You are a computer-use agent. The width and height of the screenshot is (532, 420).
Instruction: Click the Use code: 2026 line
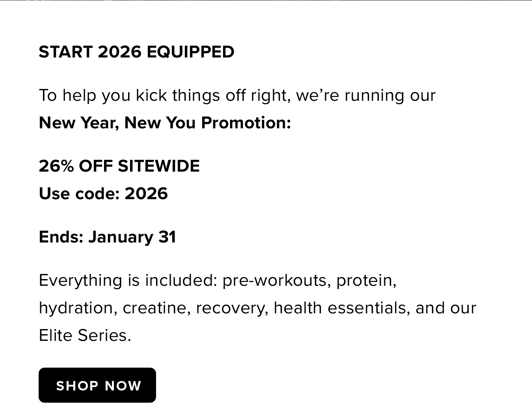(103, 193)
